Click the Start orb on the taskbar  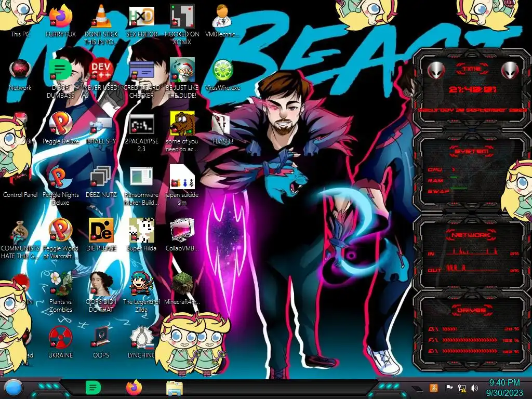(x=14, y=389)
